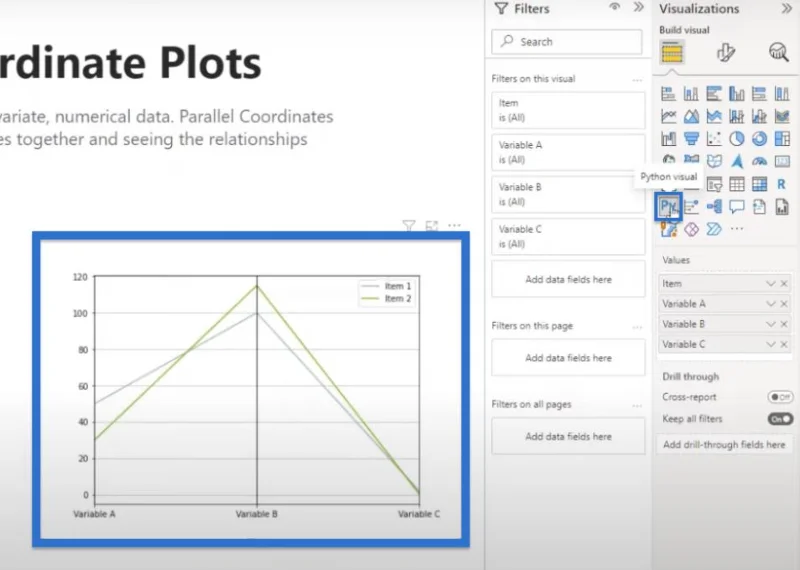800x570 pixels.
Task: Open Get more visuals ellipsis
Action: click(x=737, y=229)
